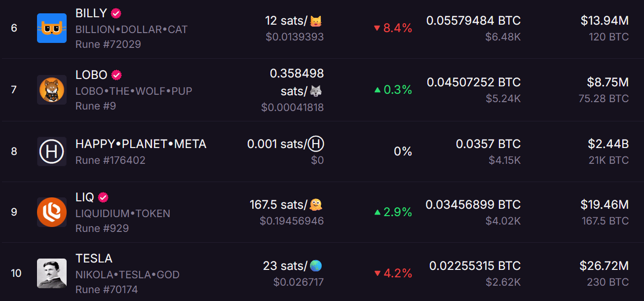Click the wolf emoji symbol in LOBO price

[316, 91]
